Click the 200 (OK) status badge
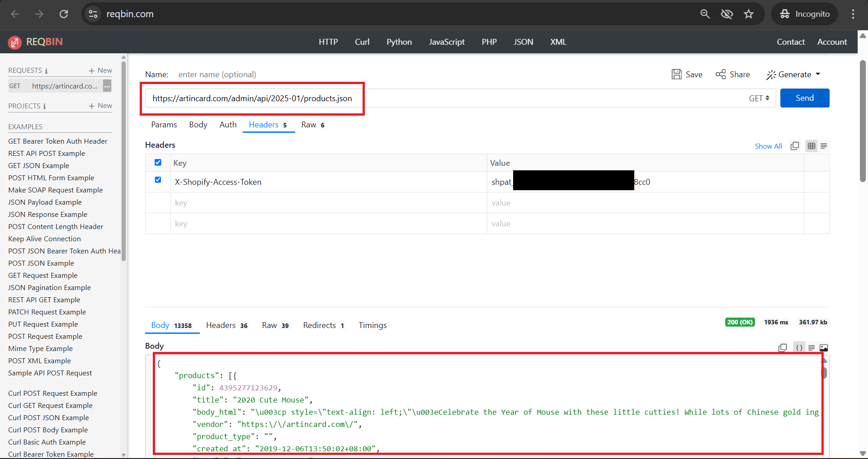This screenshot has width=868, height=459. (x=740, y=322)
